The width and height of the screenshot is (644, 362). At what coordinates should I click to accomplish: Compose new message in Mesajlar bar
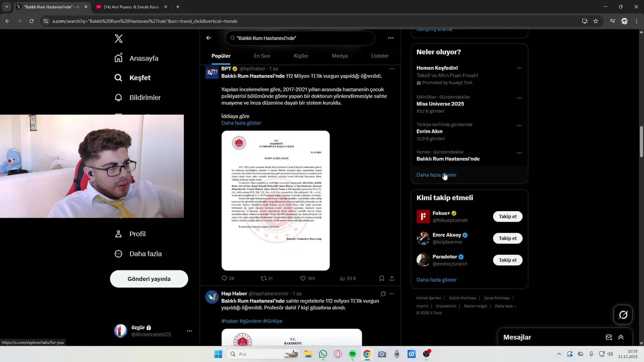(x=609, y=337)
